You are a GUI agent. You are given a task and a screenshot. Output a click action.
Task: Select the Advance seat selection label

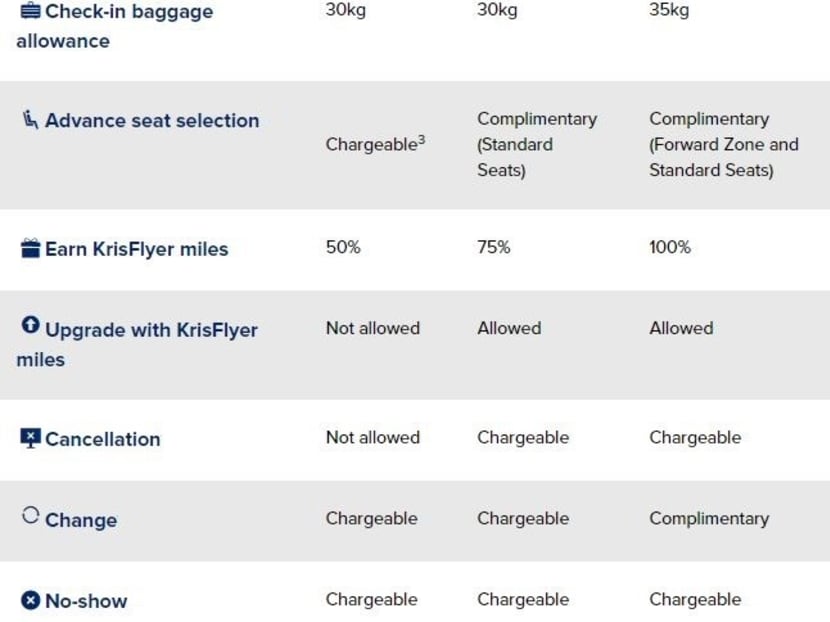tap(152, 121)
